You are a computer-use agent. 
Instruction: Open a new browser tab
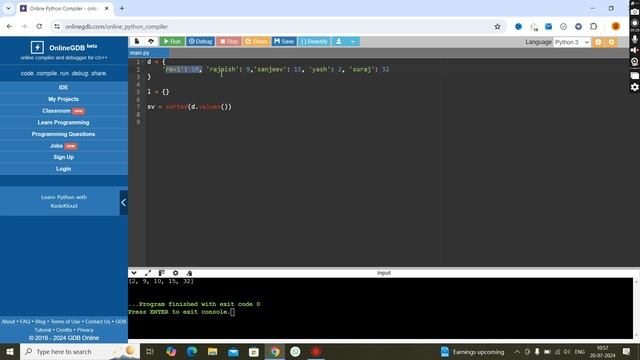[122, 8]
